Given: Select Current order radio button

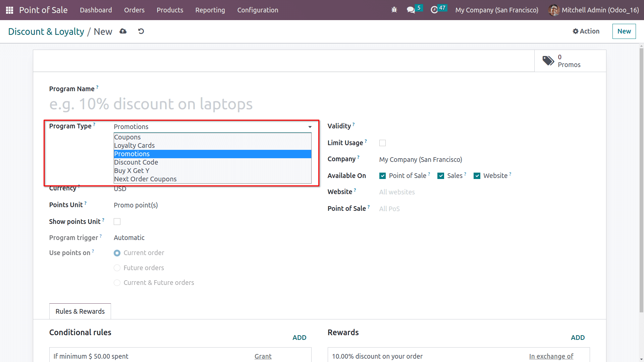Looking at the screenshot, I should click(117, 252).
